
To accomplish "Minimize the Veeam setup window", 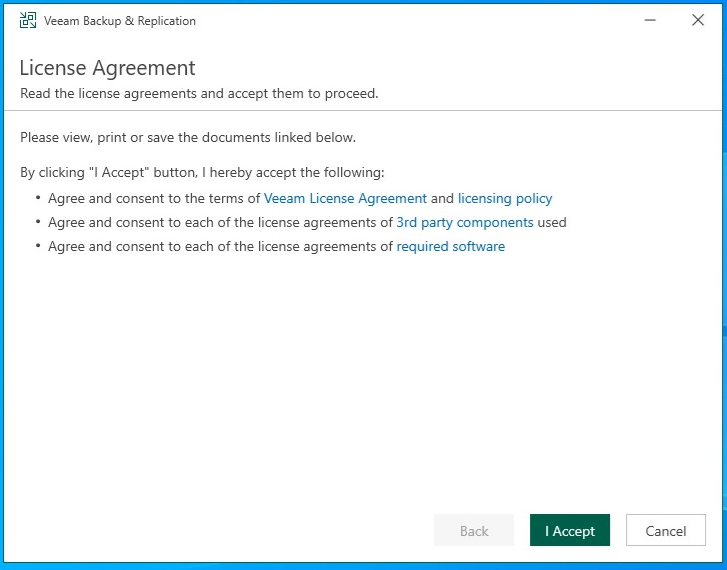I will pos(650,20).
